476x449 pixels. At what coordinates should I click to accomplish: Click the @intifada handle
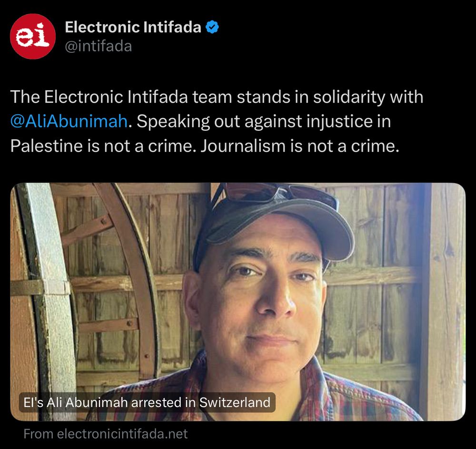(99, 47)
